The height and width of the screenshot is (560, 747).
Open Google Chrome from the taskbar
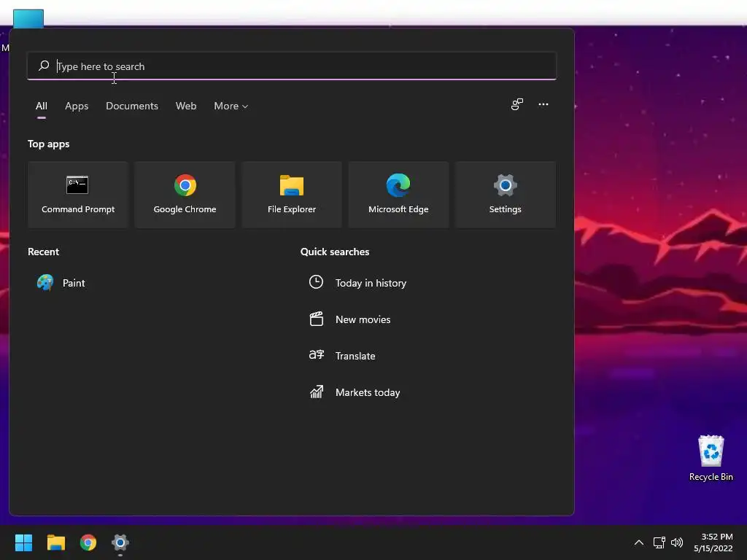(x=88, y=542)
